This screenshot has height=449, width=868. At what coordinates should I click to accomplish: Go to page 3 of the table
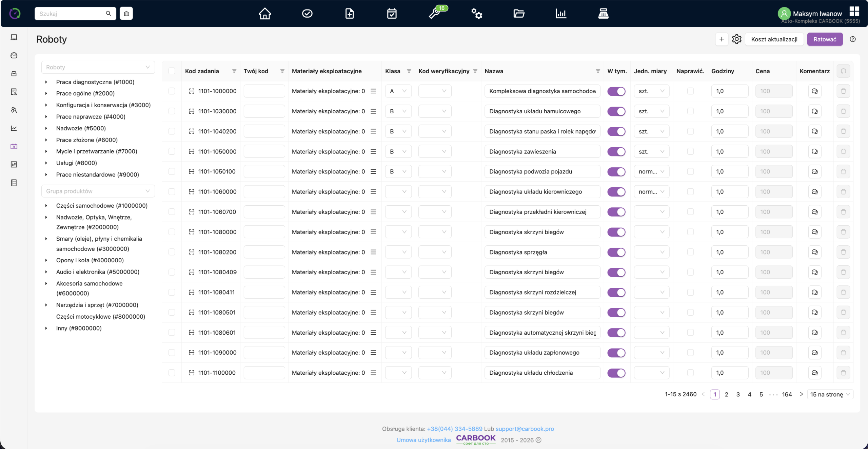pos(738,394)
